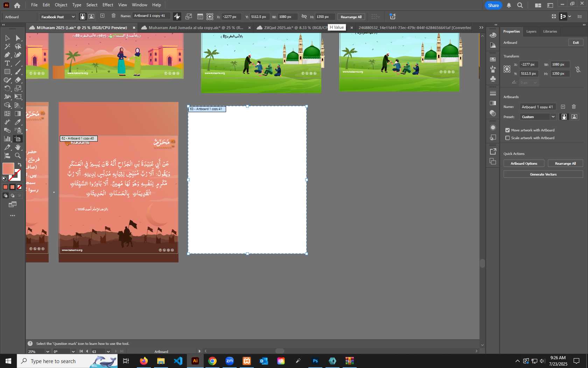588x368 pixels.
Task: Select the Pen tool
Action: (7, 55)
